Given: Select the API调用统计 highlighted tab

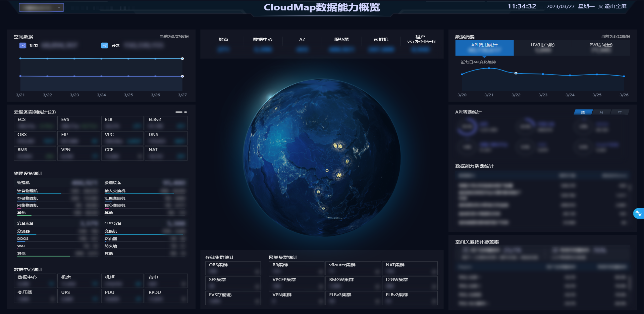Looking at the screenshot, I should point(484,47).
